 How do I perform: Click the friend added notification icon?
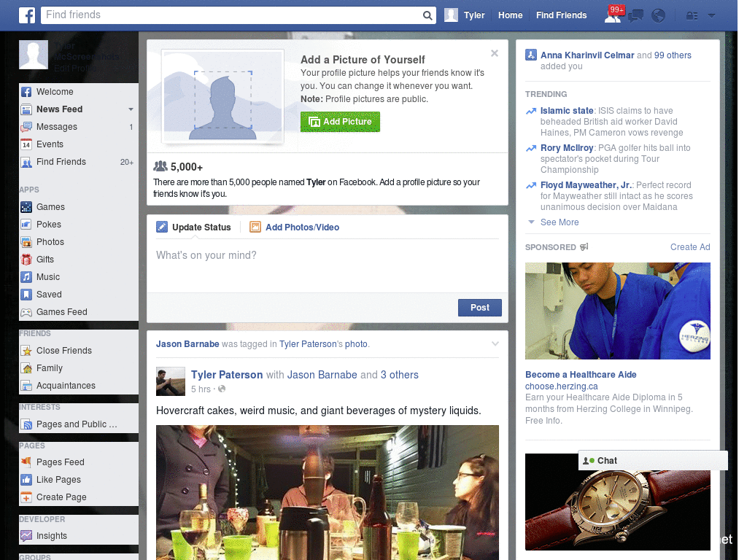pyautogui.click(x=531, y=55)
